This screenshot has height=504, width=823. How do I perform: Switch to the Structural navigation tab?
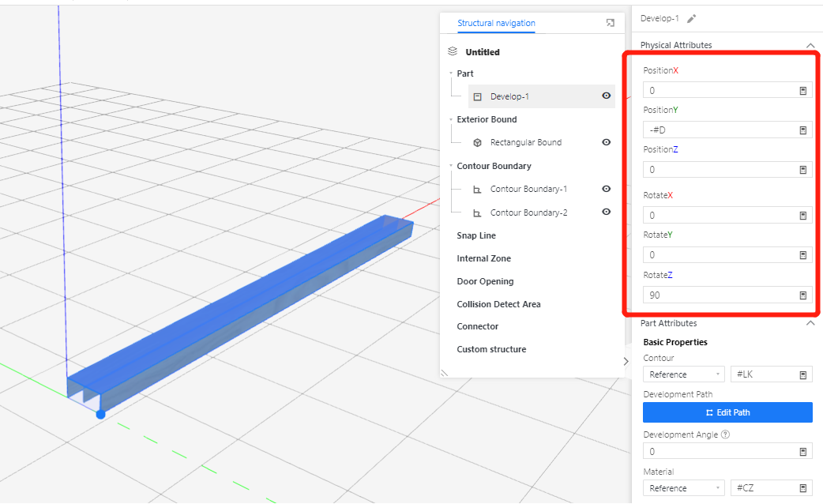(496, 24)
